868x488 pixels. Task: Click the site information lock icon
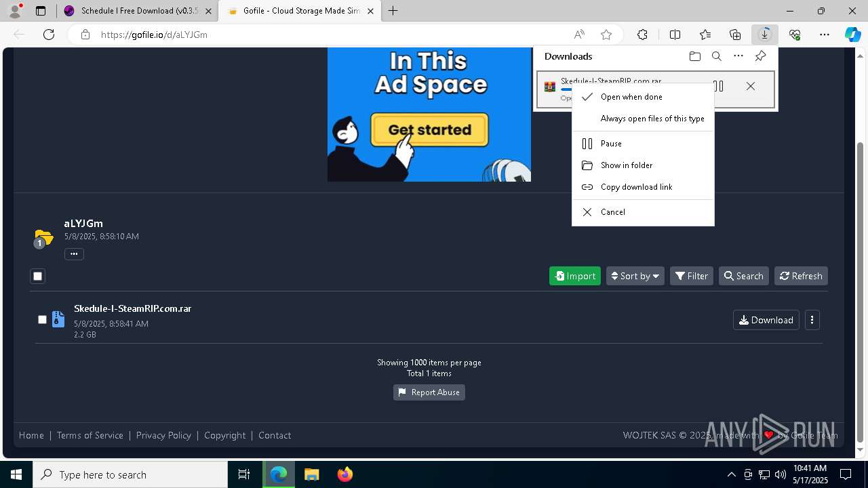click(x=85, y=35)
